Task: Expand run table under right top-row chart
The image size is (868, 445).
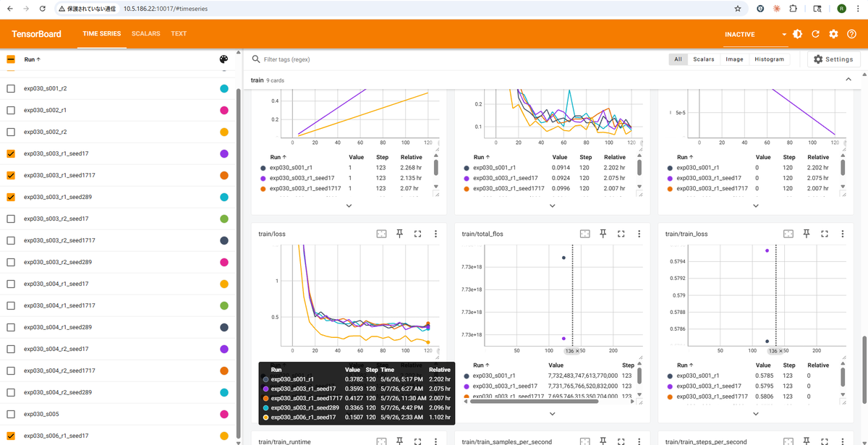Action: coord(756,205)
